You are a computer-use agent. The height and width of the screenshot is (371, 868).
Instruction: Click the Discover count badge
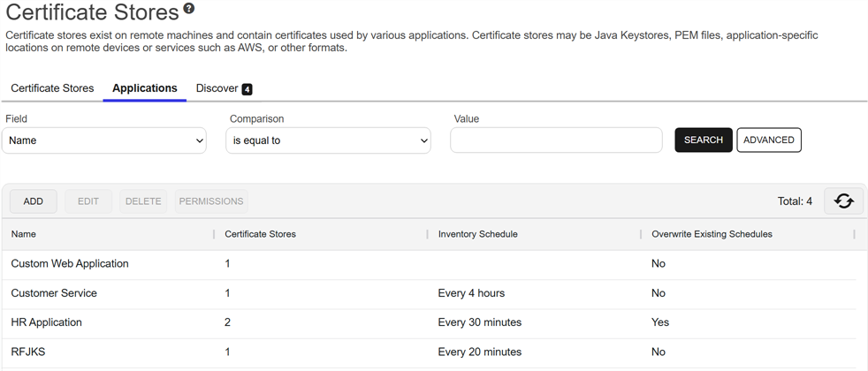(247, 89)
